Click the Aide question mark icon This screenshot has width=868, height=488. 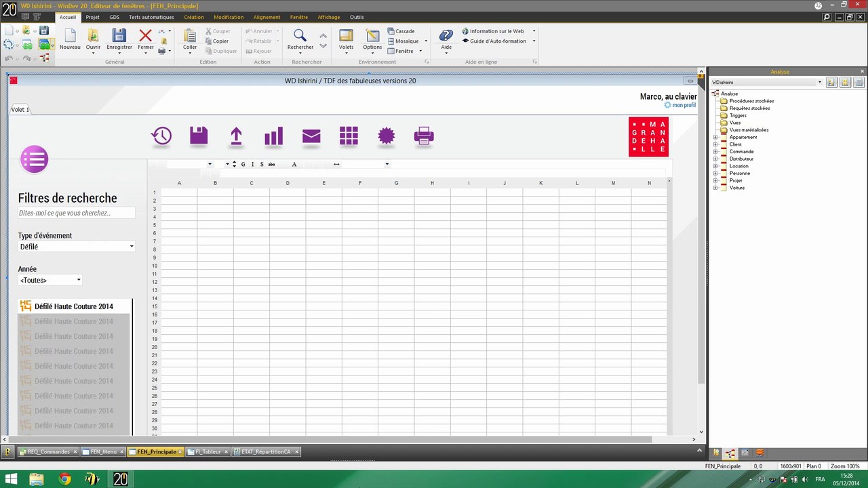[x=446, y=36]
